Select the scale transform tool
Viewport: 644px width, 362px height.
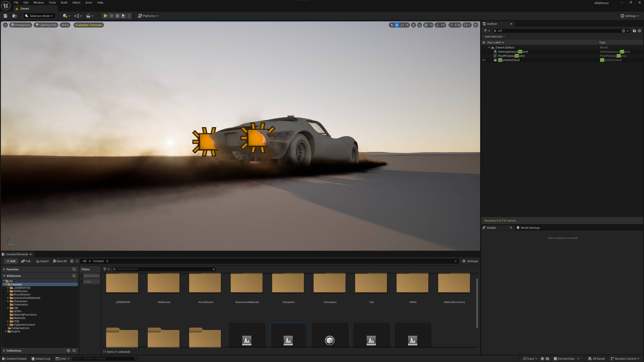click(x=407, y=25)
